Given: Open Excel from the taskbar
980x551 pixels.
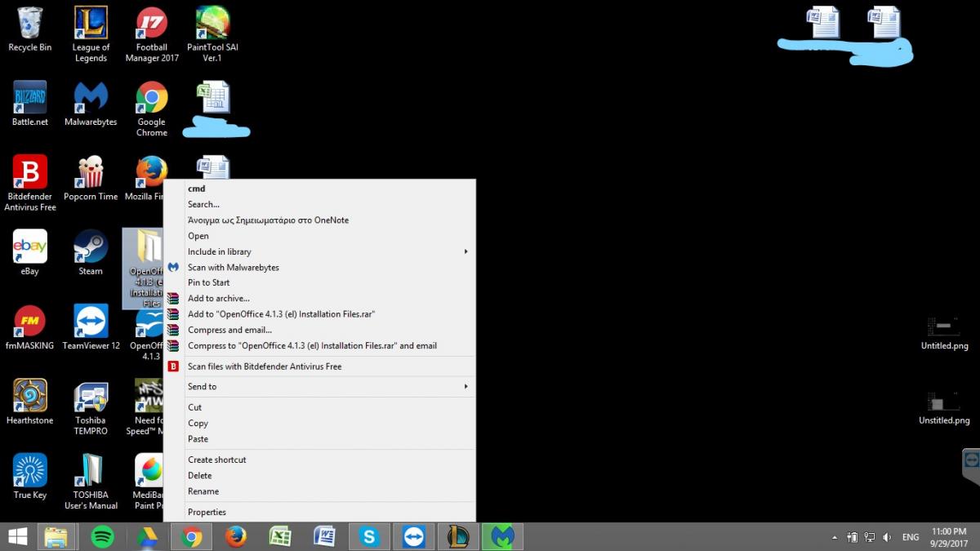Looking at the screenshot, I should point(280,536).
